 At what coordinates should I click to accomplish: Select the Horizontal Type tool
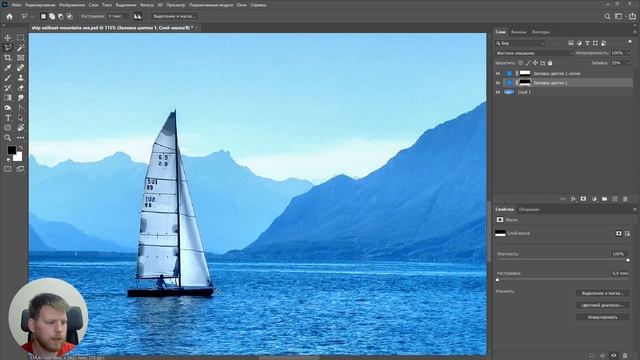pos(8,118)
